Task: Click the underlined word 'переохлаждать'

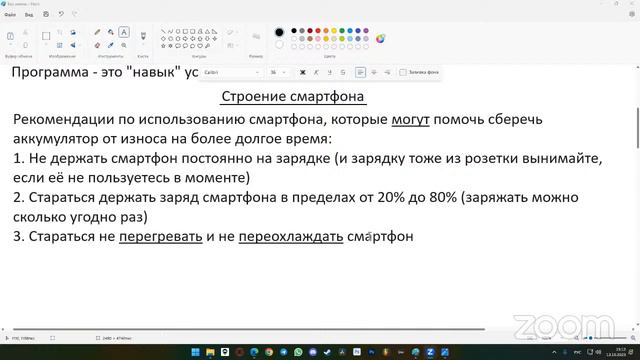Action: [291, 236]
